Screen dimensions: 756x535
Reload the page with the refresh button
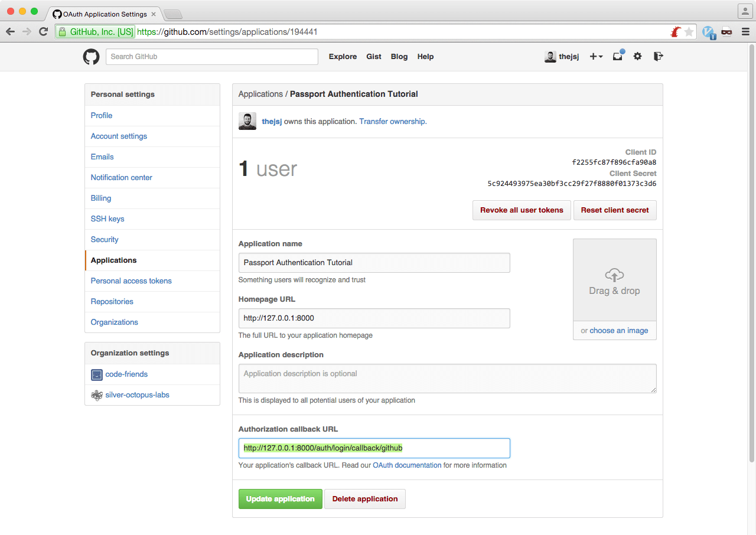(x=43, y=32)
